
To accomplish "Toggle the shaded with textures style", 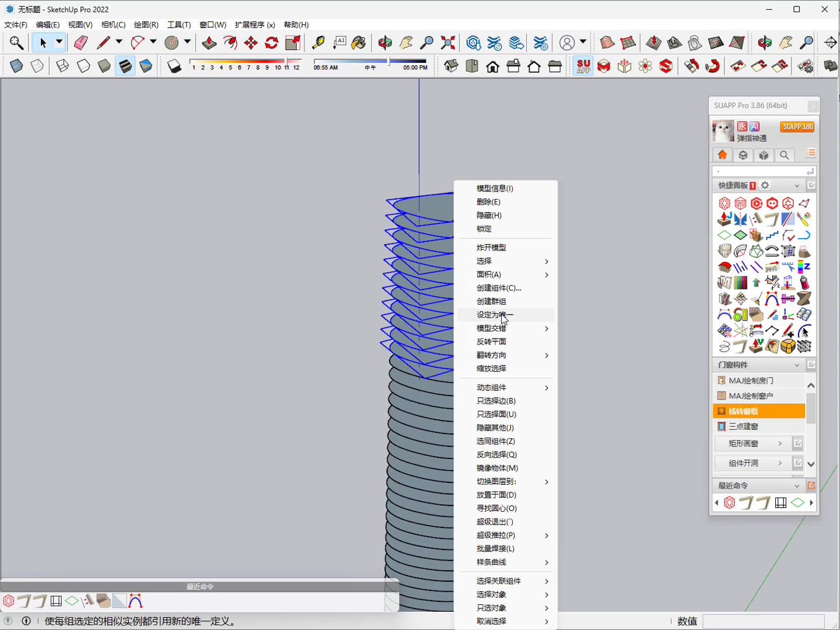I will (x=125, y=66).
